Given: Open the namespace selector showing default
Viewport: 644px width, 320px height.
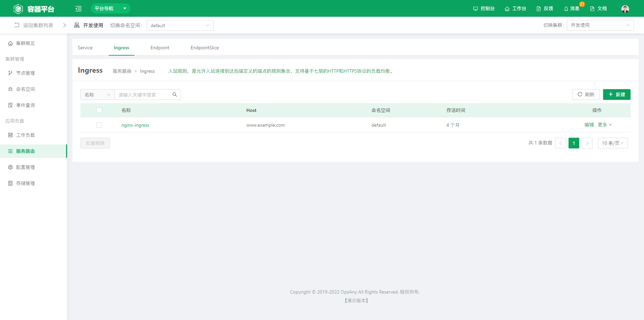Looking at the screenshot, I should [180, 25].
